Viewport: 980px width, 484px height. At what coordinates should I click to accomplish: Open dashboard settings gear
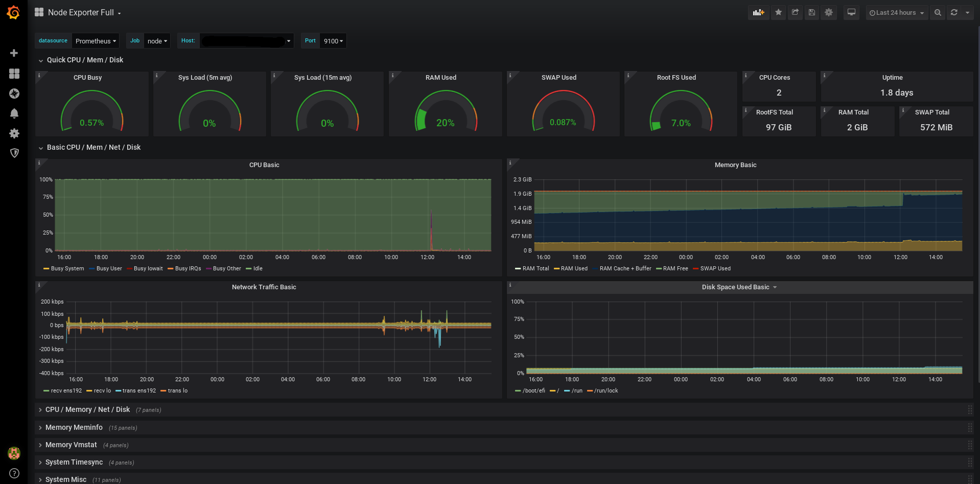pos(828,12)
